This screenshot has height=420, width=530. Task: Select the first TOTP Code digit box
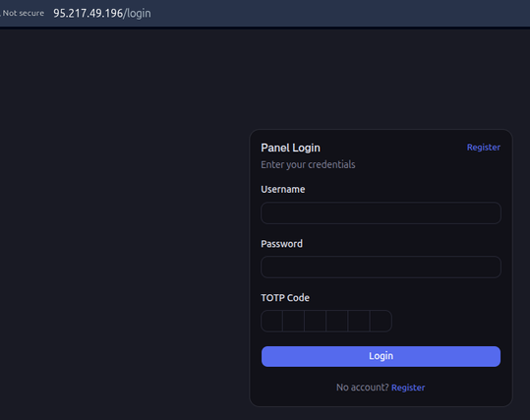[x=271, y=321]
